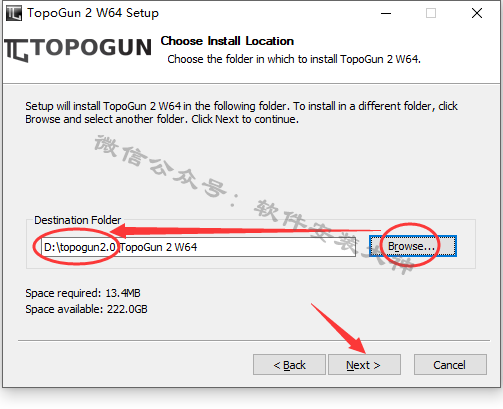Viewport: 503px width, 409px height.
Task: Click the greyed-out maximize window button
Action: pyautogui.click(x=431, y=13)
